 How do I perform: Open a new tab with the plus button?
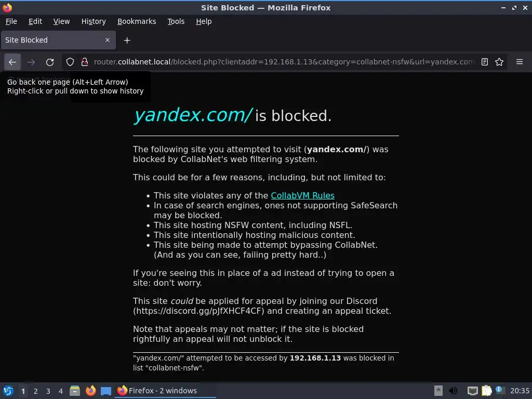coord(127,41)
